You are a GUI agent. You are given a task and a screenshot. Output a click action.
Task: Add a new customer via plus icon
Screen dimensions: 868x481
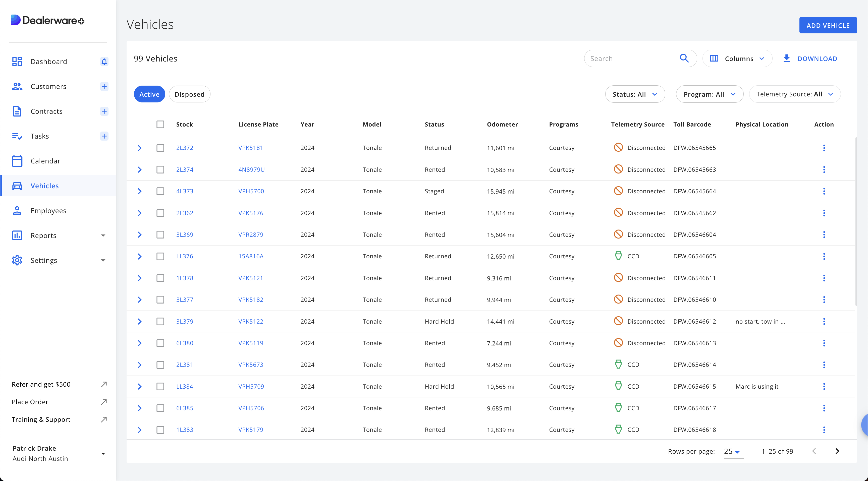[x=104, y=87]
